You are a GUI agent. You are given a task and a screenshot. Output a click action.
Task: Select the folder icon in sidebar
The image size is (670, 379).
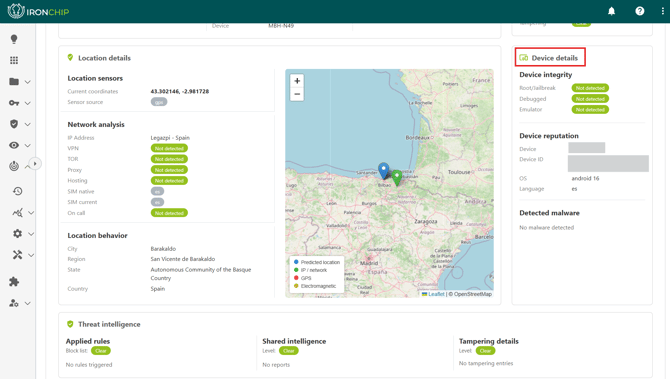[14, 82]
